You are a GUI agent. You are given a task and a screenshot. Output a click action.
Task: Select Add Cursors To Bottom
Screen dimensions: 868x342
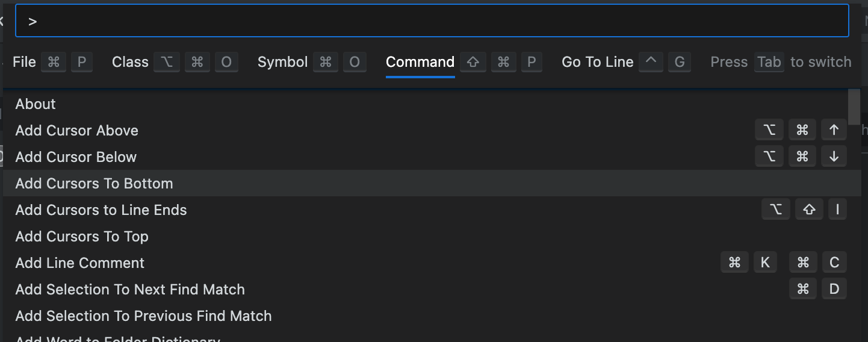[432, 184]
